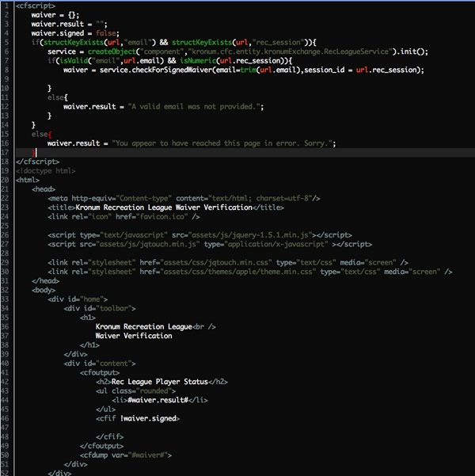The height and width of the screenshot is (476, 475).
Task: Click the opening <h1> tag
Action: point(88,318)
